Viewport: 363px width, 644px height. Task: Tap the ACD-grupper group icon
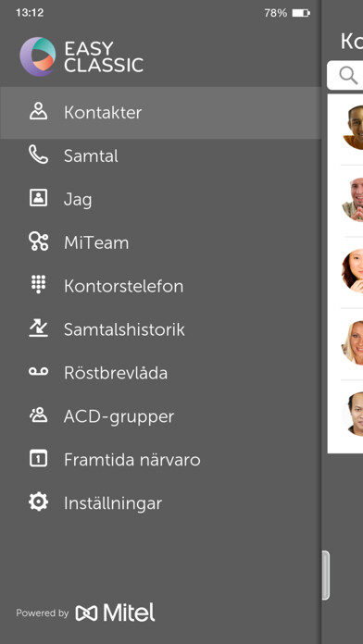point(39,415)
